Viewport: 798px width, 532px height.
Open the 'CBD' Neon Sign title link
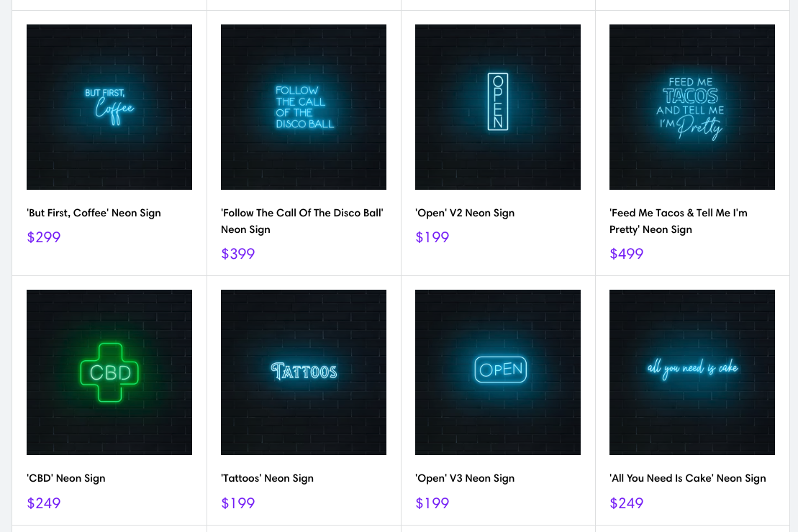66,478
